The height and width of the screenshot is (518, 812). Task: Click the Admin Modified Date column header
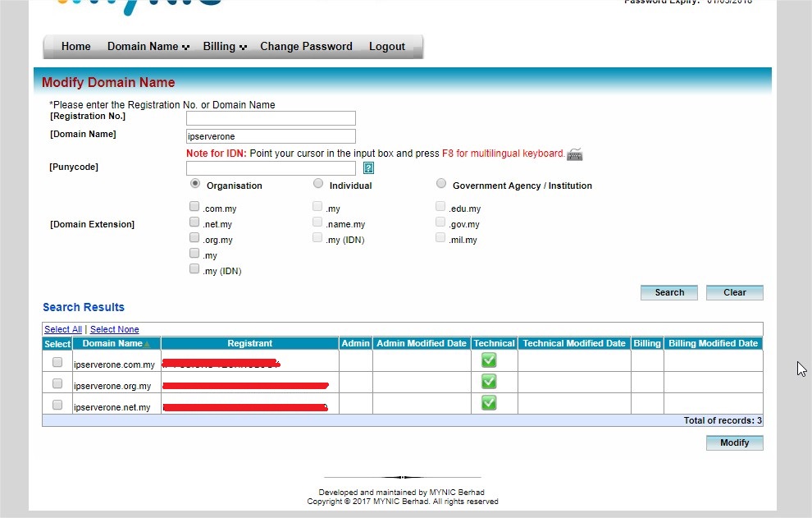[422, 343]
